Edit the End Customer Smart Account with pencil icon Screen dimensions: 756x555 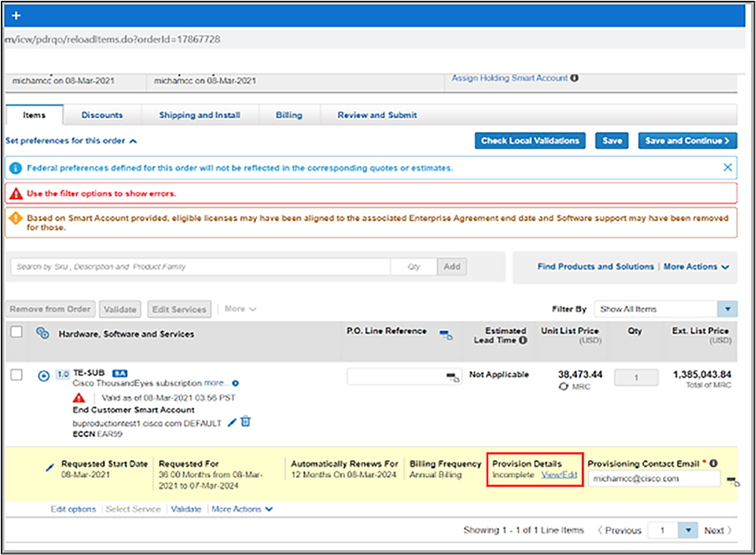point(232,422)
